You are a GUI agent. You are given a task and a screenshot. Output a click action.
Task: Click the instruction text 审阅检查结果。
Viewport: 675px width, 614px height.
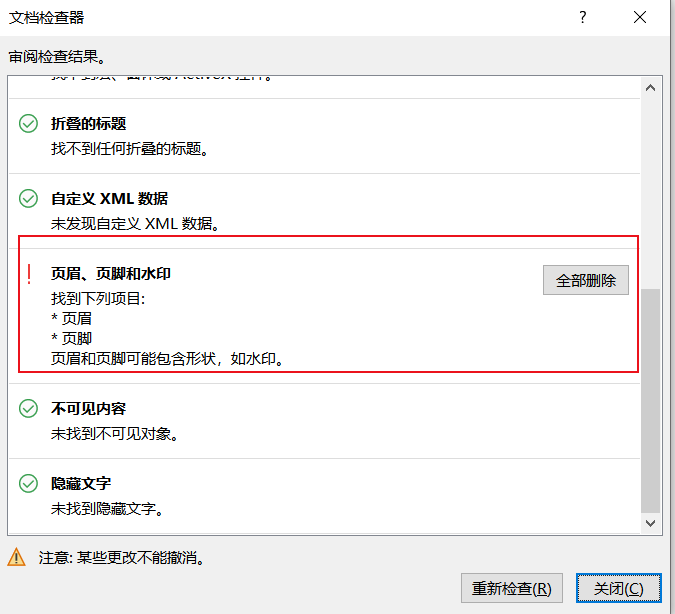pyautogui.click(x=57, y=56)
